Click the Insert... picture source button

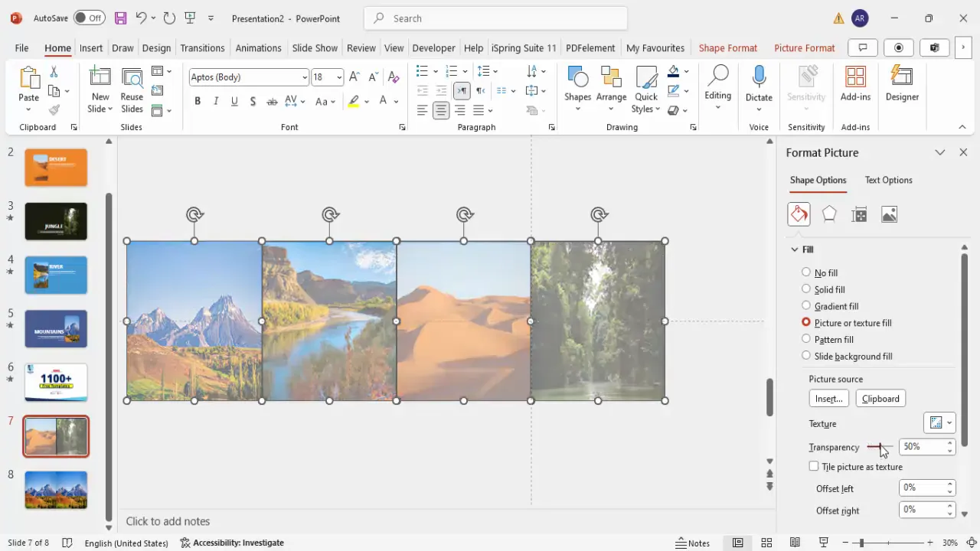click(x=828, y=398)
